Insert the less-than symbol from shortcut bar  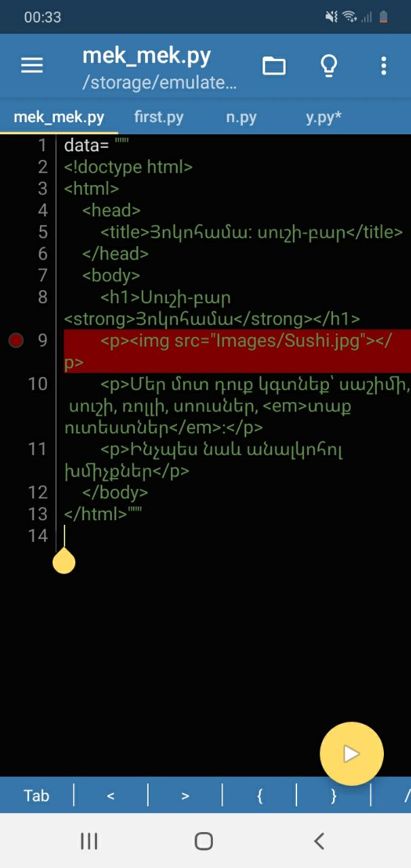[x=111, y=795]
